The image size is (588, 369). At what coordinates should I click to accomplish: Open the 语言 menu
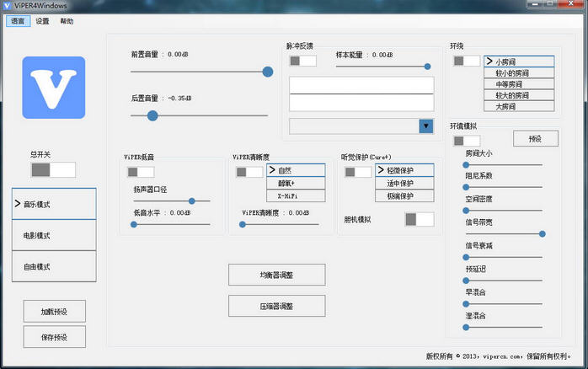18,21
